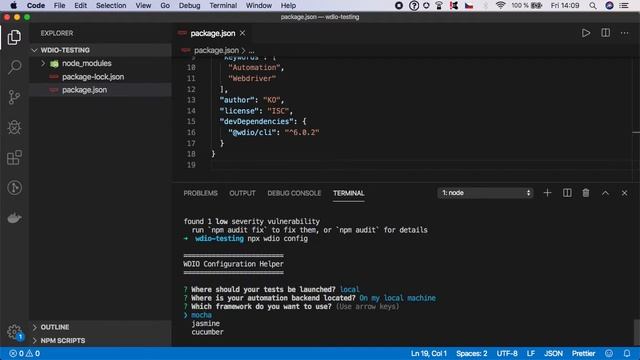Click the Run play icon in editor toolbar
640x360 pixels.
[x=586, y=33]
